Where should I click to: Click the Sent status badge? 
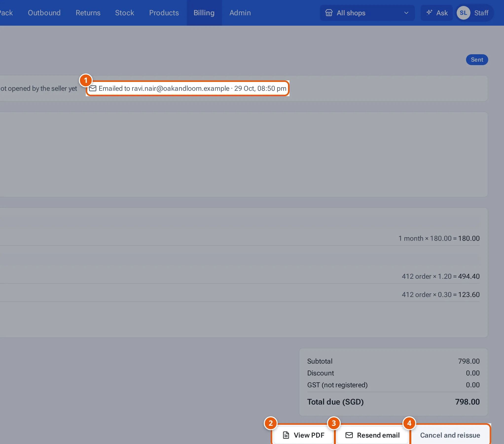click(477, 60)
